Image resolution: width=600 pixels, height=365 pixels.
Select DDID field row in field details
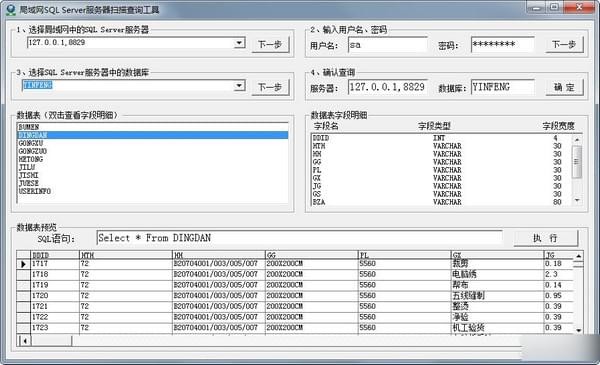point(441,138)
